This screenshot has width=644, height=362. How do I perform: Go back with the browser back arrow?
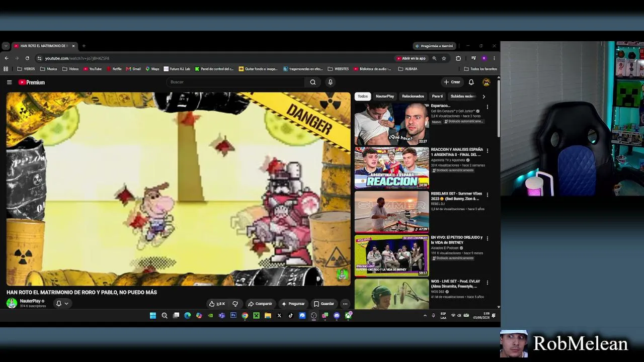6,58
